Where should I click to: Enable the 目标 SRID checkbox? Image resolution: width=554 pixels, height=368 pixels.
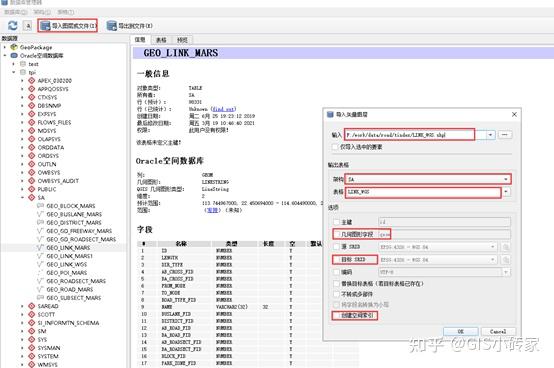click(x=337, y=260)
